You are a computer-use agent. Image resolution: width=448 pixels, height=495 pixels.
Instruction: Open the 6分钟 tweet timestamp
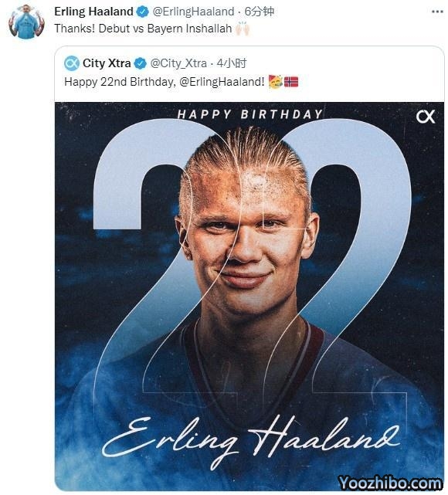coord(260,12)
